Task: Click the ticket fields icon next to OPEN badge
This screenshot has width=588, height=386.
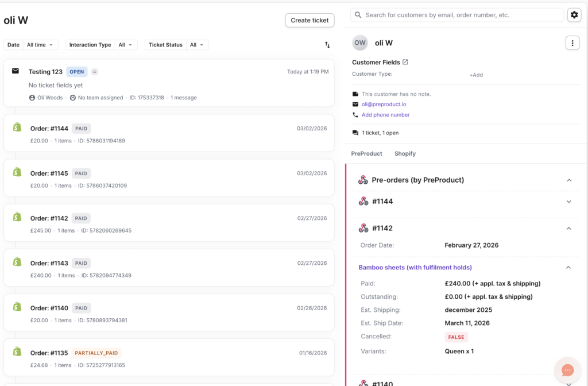Action: coord(93,72)
